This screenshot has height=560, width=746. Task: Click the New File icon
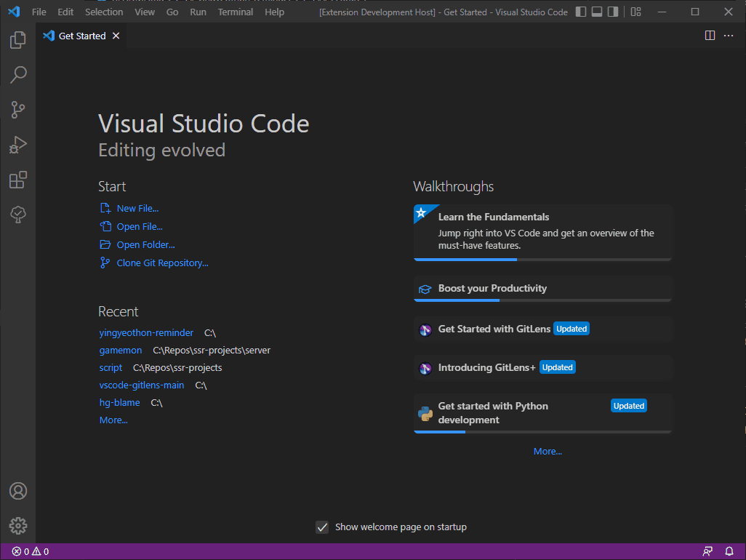[x=105, y=209]
